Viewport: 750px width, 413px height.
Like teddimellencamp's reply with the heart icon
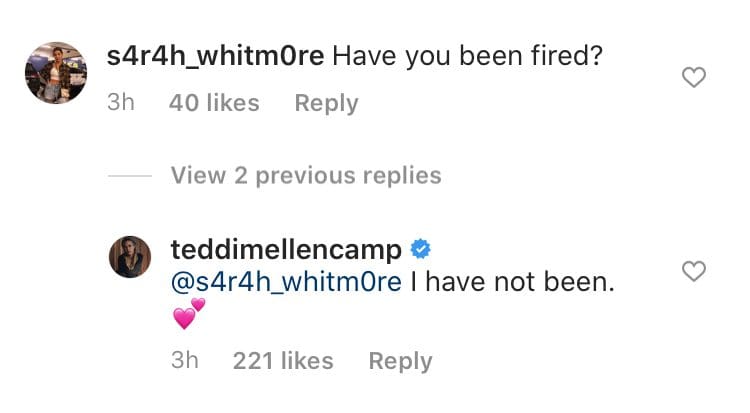coord(693,271)
